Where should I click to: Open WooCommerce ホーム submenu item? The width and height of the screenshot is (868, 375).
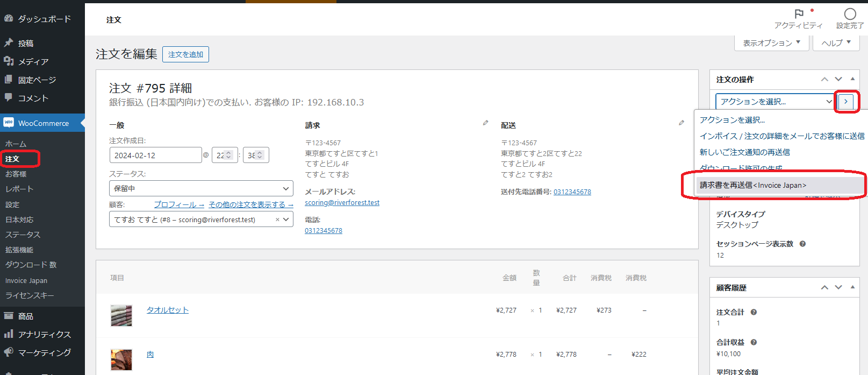[16, 144]
